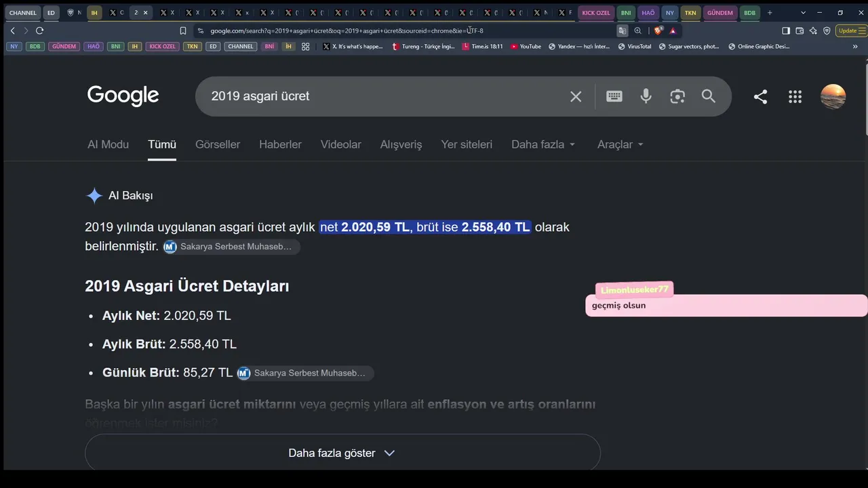Open the Alışveriş tab
Screen dimensions: 868x488
(x=401, y=144)
